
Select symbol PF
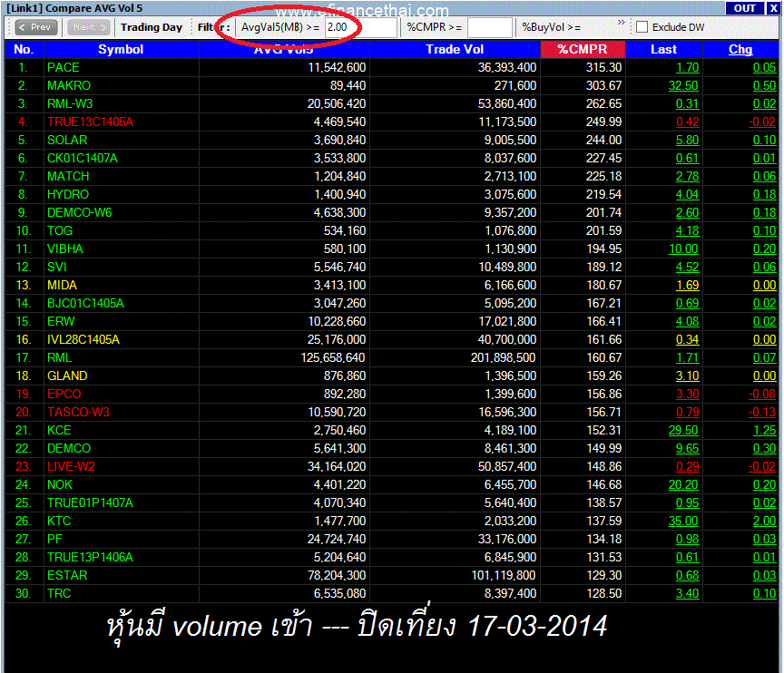[55, 539]
